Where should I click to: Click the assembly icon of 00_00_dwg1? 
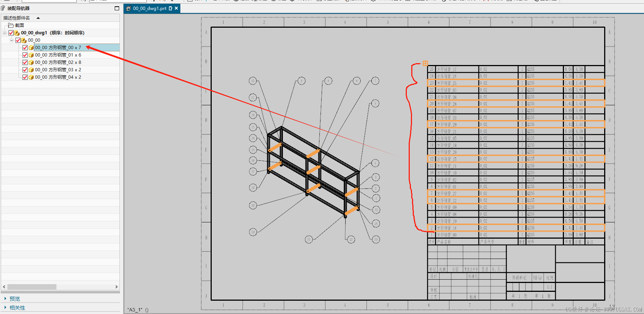[x=17, y=33]
